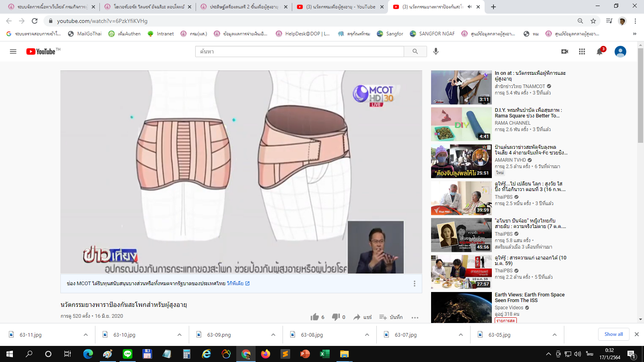
Task: Open the Windows action center notifications
Action: coord(632,354)
